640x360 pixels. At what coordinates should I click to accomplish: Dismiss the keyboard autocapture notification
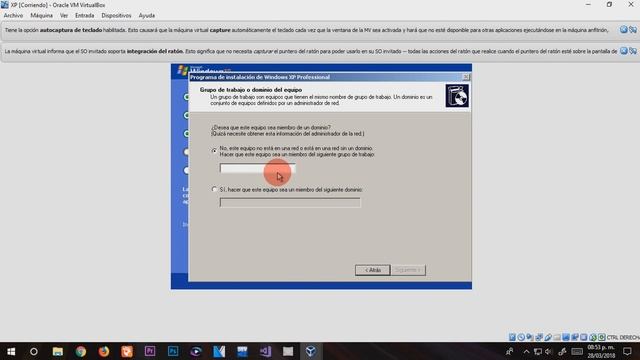pos(624,30)
